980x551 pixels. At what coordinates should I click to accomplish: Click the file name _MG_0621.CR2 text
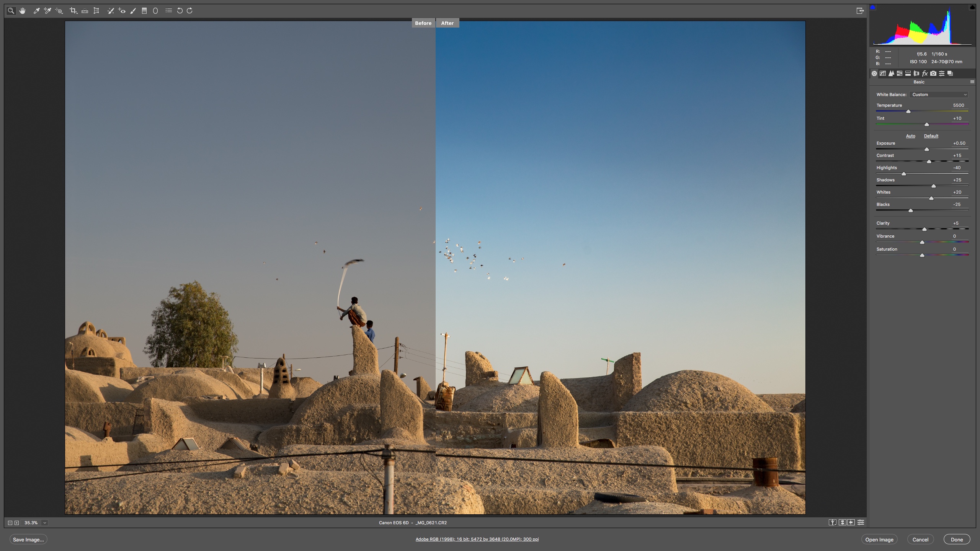pyautogui.click(x=431, y=523)
